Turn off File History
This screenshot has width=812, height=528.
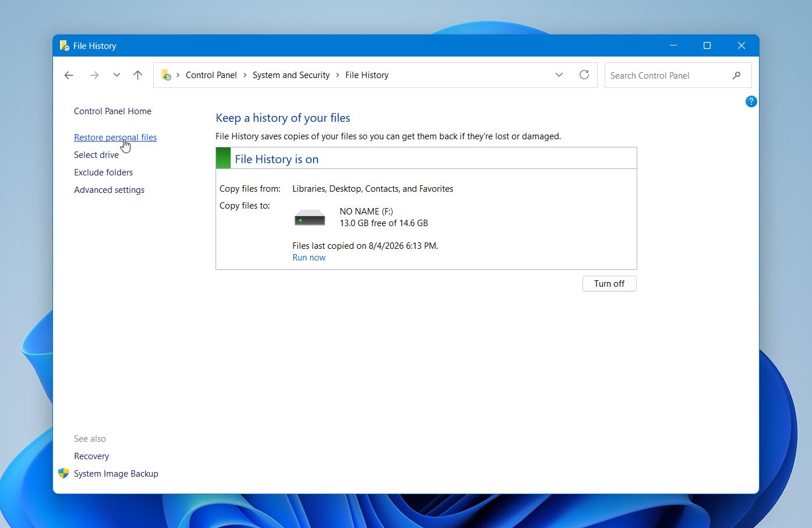(x=609, y=284)
